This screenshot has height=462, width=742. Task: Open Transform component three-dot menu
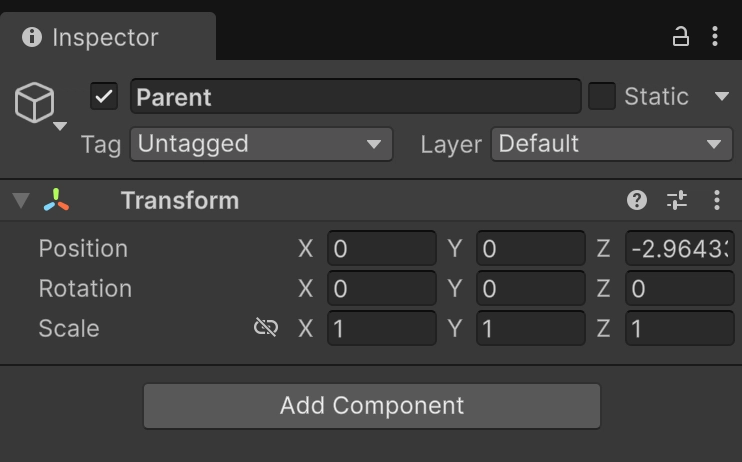pos(717,200)
